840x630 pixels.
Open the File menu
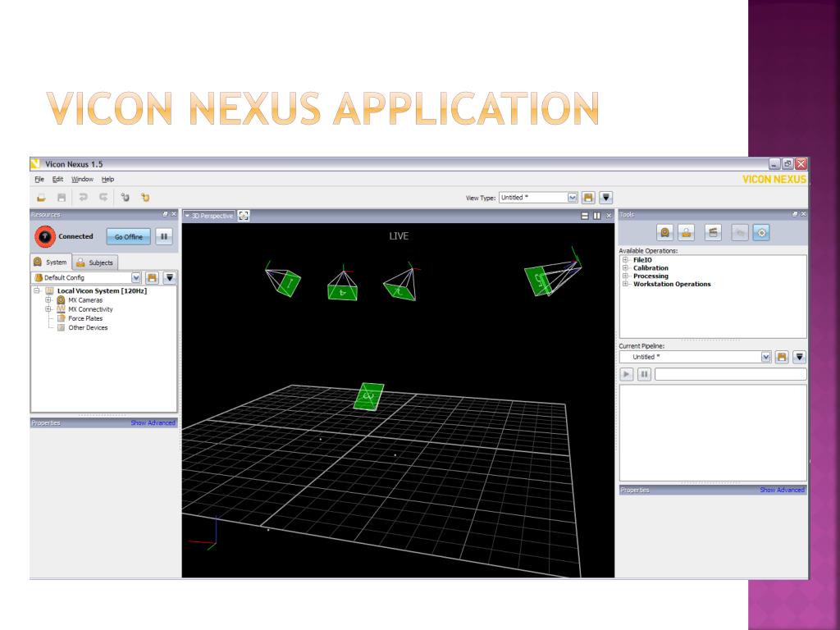tap(39, 179)
